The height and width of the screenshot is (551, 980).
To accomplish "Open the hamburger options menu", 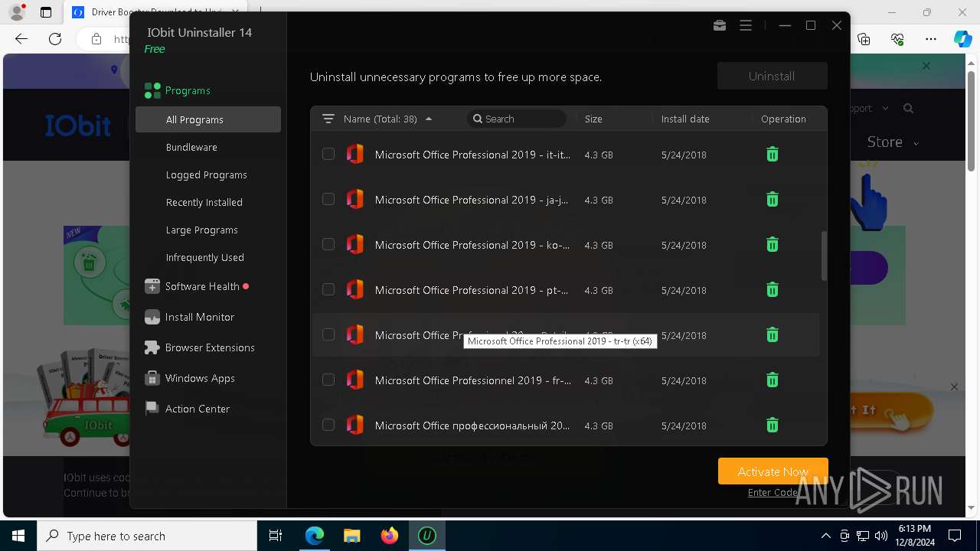I will [x=746, y=25].
